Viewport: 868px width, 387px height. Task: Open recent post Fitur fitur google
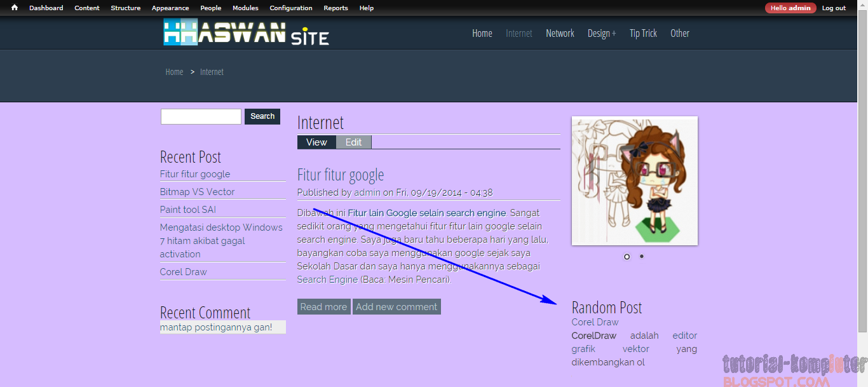point(195,174)
